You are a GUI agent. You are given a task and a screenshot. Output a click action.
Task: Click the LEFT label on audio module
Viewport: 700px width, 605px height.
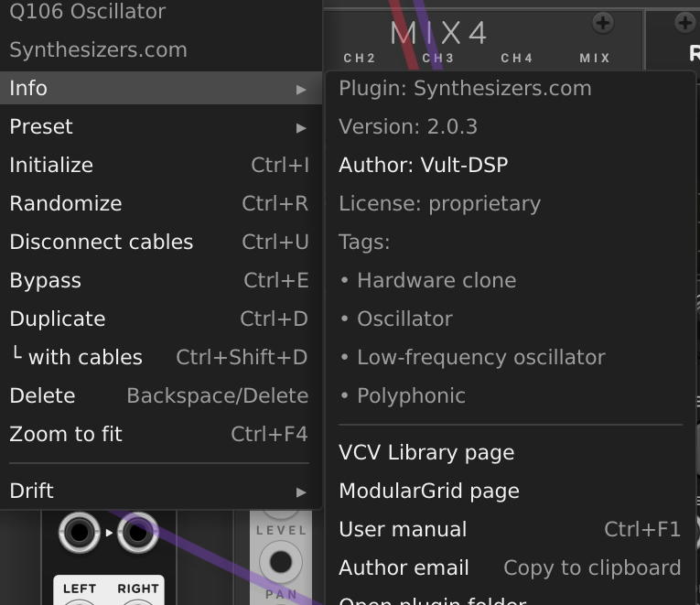pyautogui.click(x=80, y=589)
